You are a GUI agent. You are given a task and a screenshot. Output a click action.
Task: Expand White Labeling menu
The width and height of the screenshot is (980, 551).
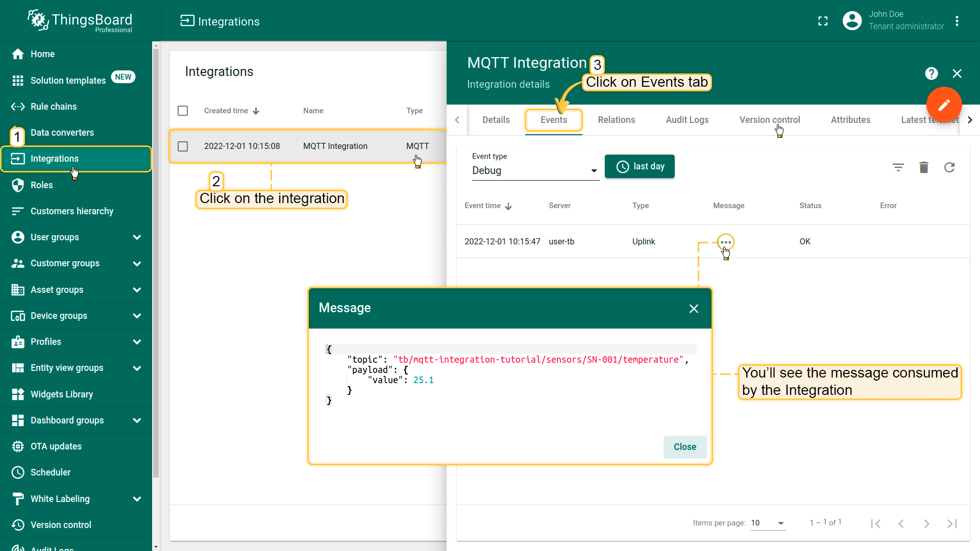[137, 498]
